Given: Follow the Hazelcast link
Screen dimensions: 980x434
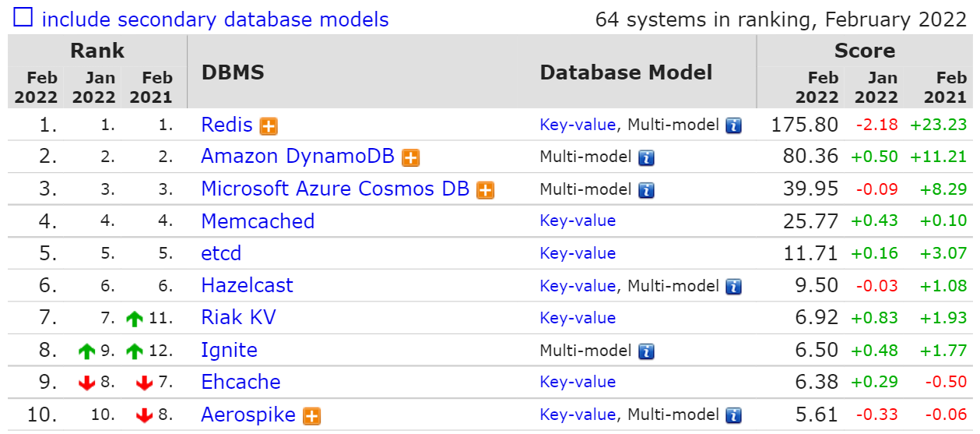Looking at the screenshot, I should click(247, 285).
